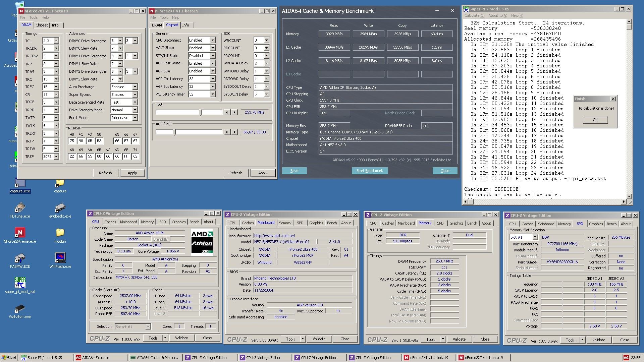Click the FSB slider thumb

pyautogui.click(x=201, y=112)
